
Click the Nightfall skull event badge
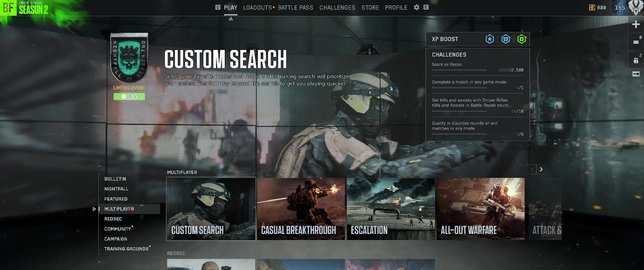pyautogui.click(x=129, y=58)
